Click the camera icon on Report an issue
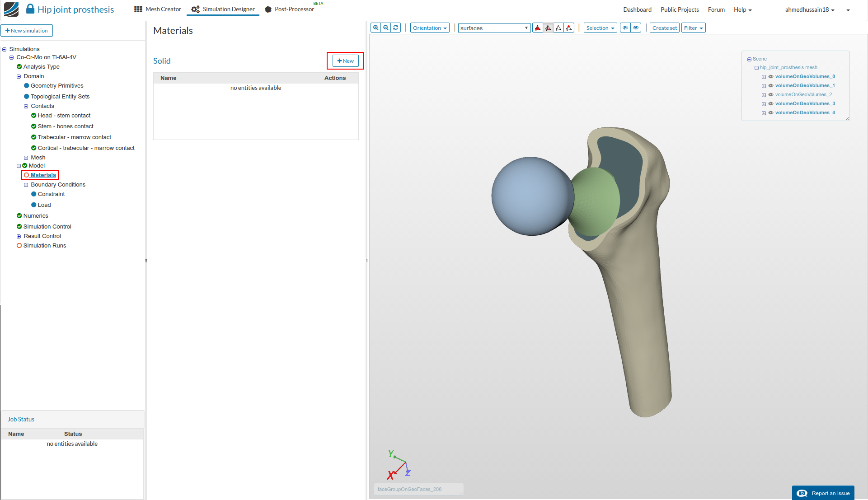Image resolution: width=868 pixels, height=500 pixels. click(802, 493)
